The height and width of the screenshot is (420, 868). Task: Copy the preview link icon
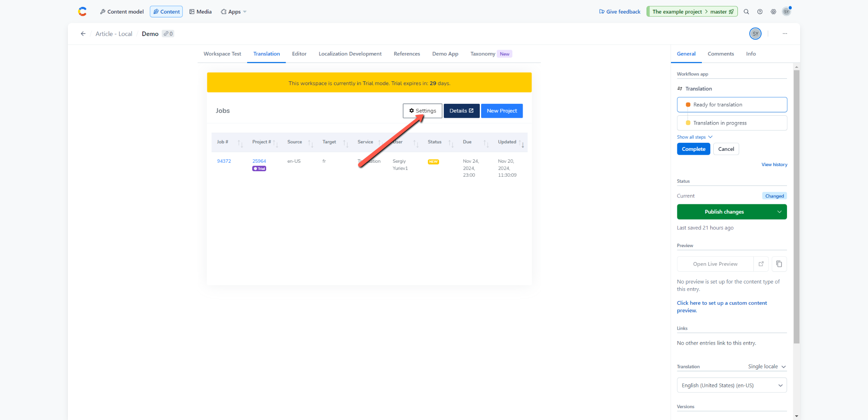coord(779,264)
